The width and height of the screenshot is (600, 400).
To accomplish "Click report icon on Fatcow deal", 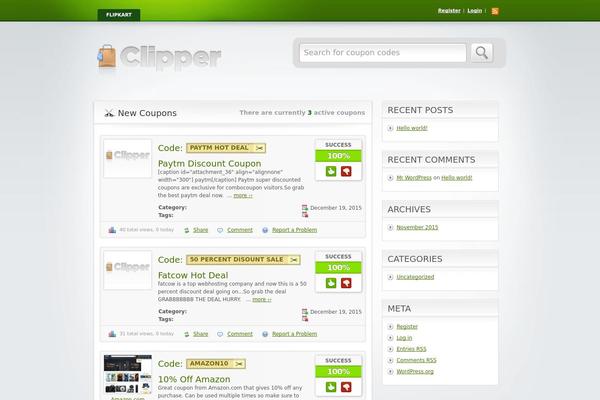I will point(265,334).
